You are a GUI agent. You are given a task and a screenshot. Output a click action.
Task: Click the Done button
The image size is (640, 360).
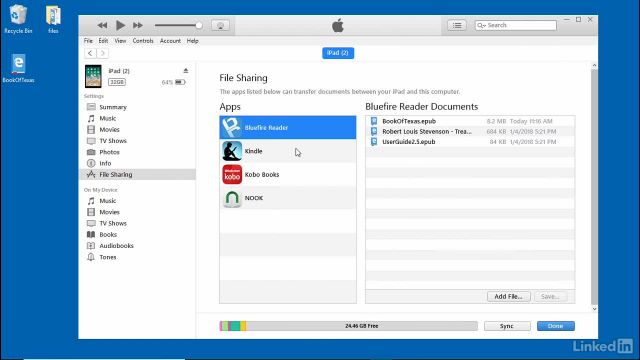point(556,326)
